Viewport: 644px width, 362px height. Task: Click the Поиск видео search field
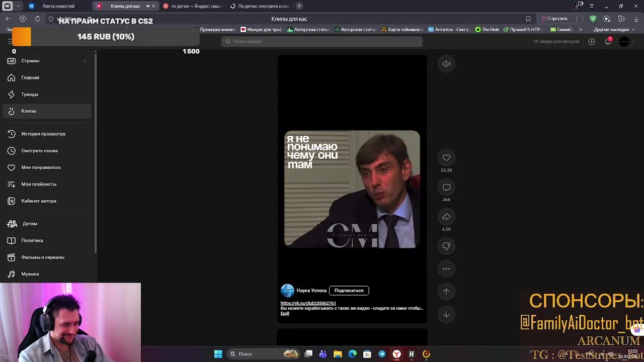(322, 41)
